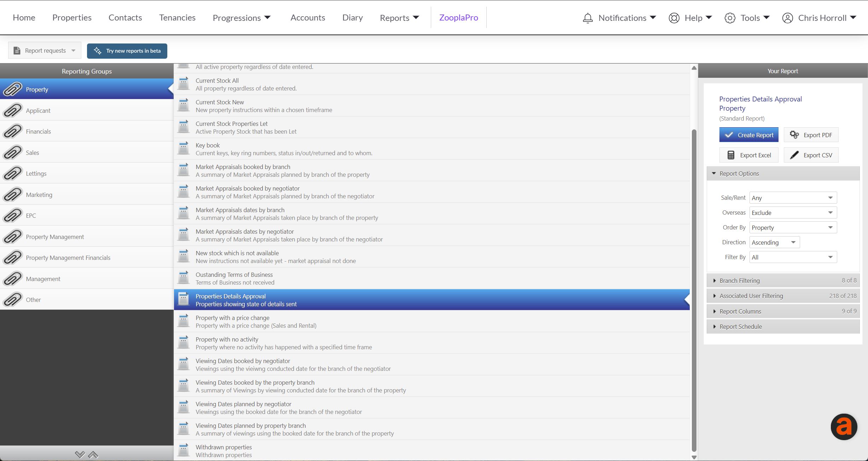Click the sparkle icon on beta reports button
Image resolution: width=868 pixels, height=461 pixels.
98,51
